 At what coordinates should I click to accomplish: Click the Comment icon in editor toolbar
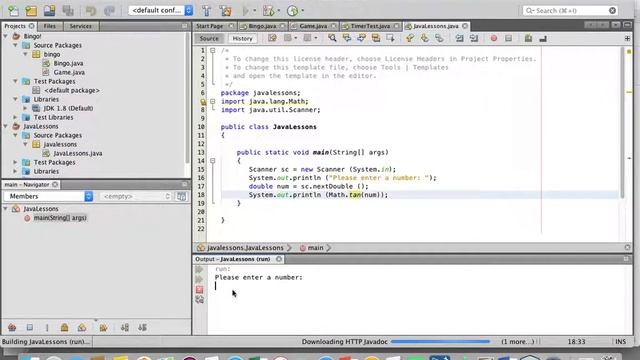pos(528,38)
